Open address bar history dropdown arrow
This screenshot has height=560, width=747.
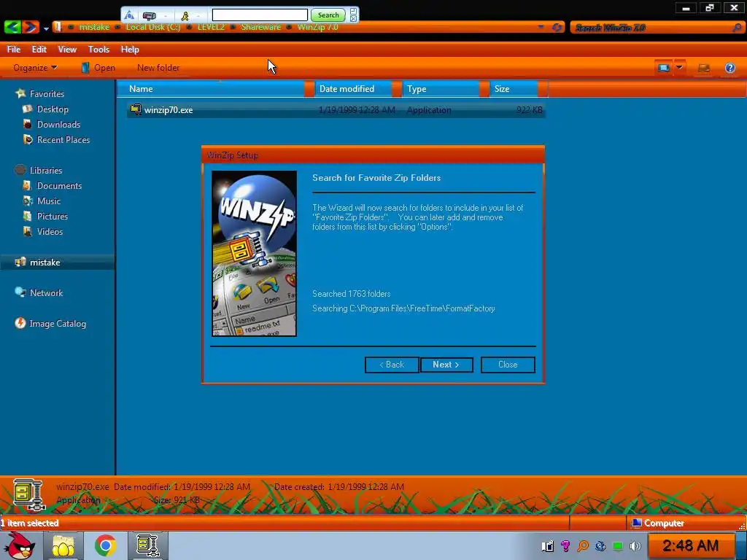coord(541,28)
